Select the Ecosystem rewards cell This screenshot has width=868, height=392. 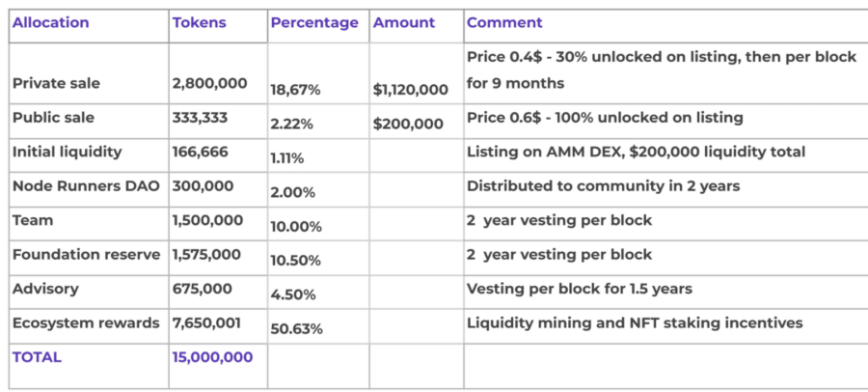85,322
